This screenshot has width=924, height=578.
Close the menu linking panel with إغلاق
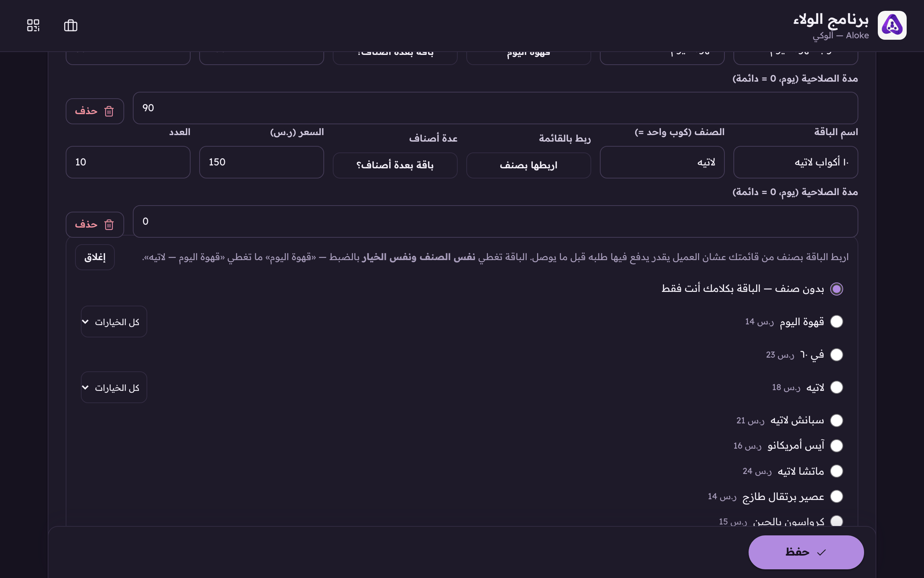point(95,257)
